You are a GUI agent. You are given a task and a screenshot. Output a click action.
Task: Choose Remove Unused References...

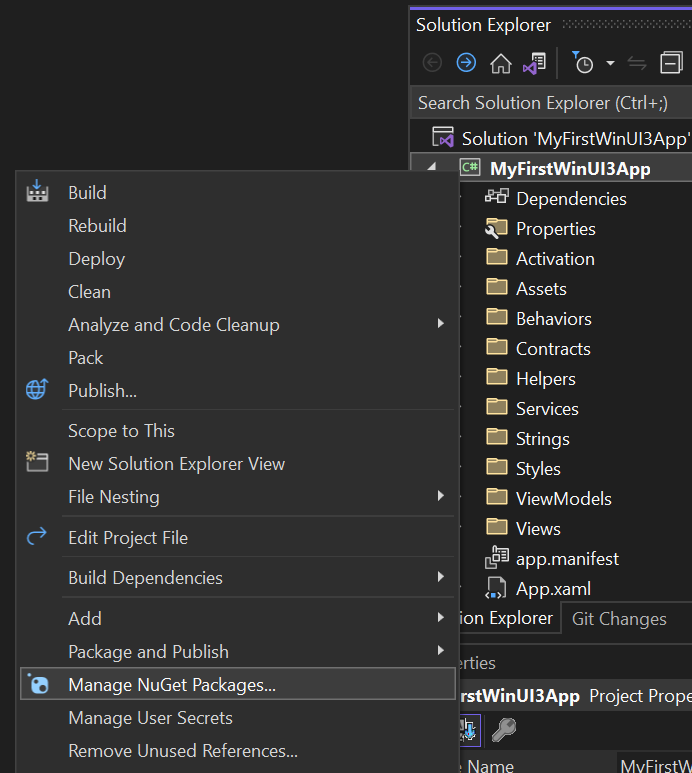point(183,751)
